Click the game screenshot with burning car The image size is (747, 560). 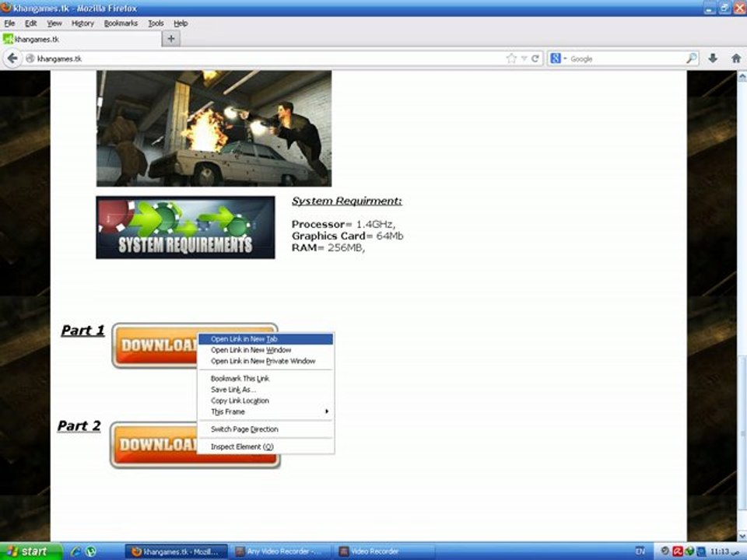(214, 128)
